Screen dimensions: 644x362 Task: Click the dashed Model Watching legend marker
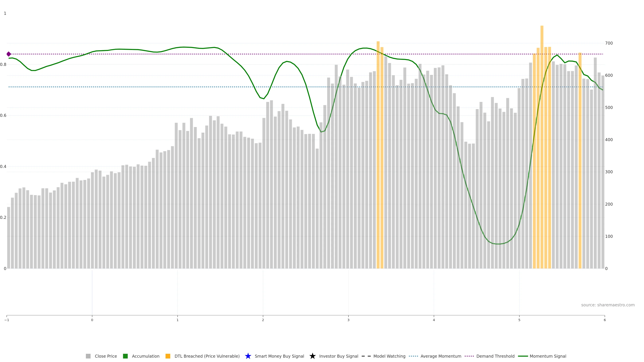(366, 356)
